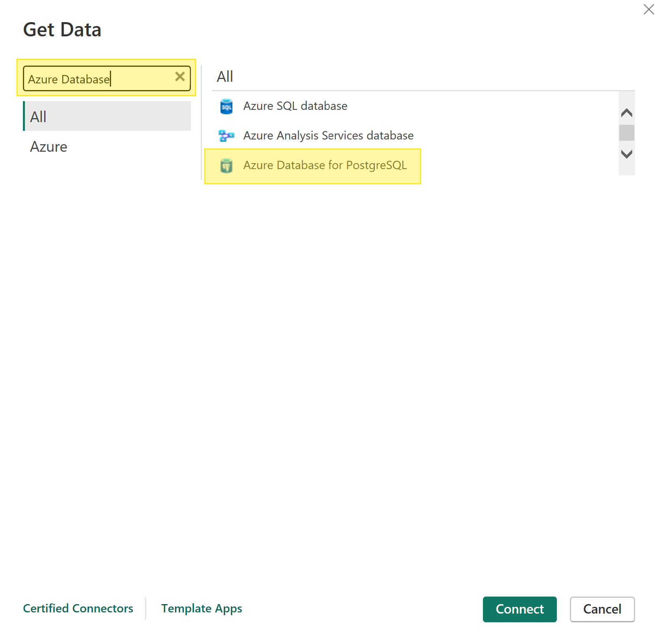The height and width of the screenshot is (644, 660).
Task: Open the Template Apps link
Action: click(x=202, y=608)
